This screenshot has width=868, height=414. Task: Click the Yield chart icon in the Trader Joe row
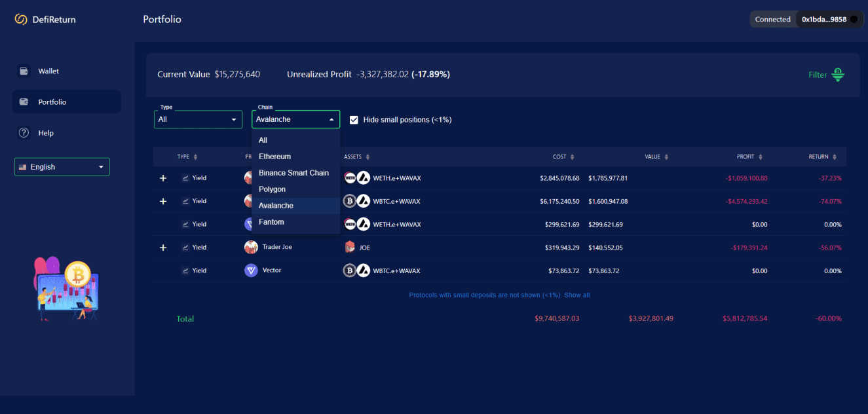185,247
